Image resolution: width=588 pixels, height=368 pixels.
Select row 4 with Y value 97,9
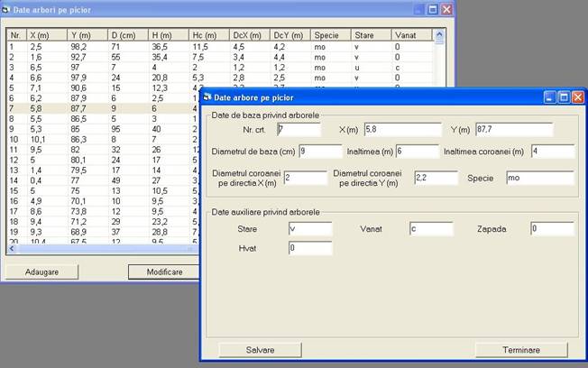click(220, 78)
